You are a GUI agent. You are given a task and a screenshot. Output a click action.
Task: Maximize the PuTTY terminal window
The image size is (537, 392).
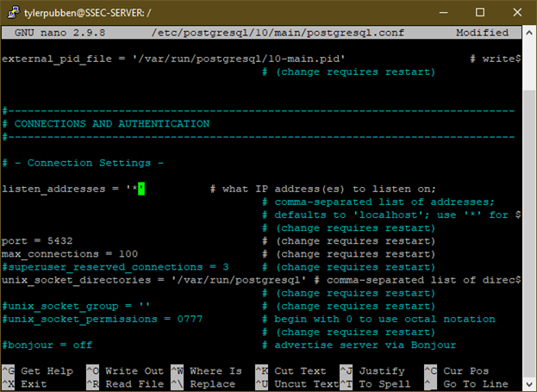tap(480, 13)
